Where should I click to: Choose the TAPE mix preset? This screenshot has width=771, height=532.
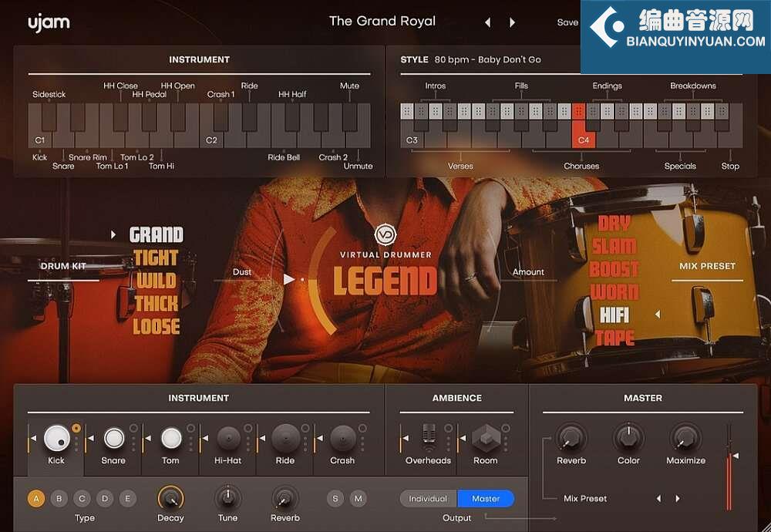pyautogui.click(x=614, y=338)
